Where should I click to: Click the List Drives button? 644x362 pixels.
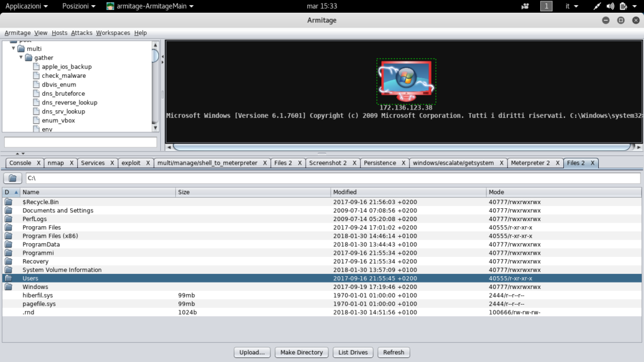coord(352,352)
